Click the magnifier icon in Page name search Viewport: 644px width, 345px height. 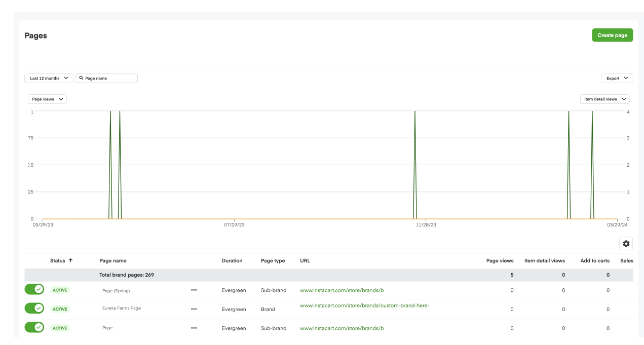(x=82, y=78)
